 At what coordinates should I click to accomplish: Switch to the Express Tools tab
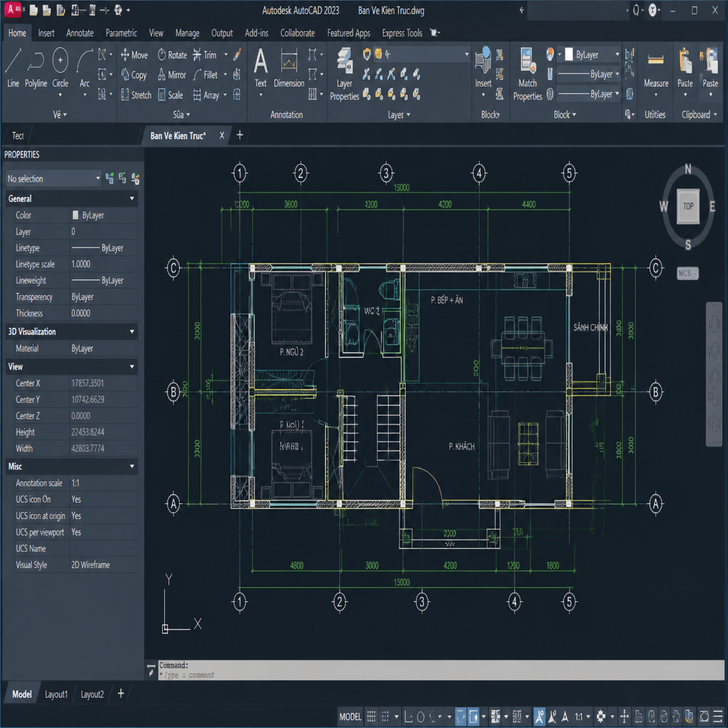click(x=402, y=33)
